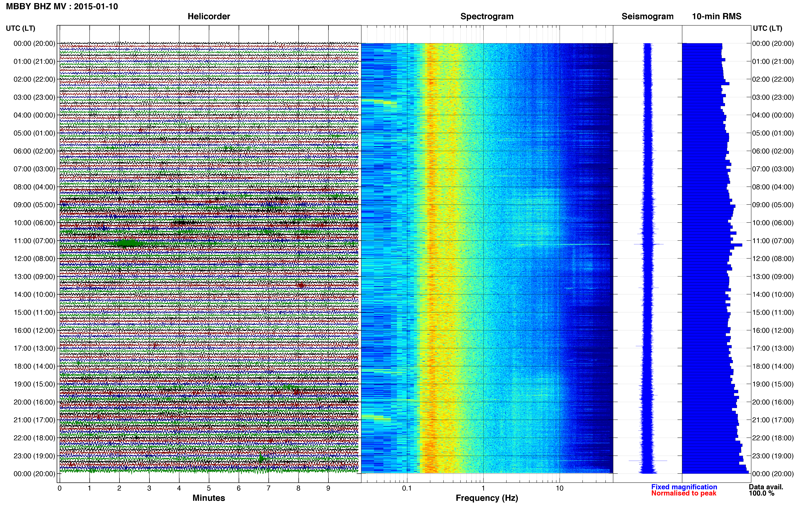812x508 pixels.
Task: Click left time label 19:00 (15:00)
Action: click(x=34, y=384)
